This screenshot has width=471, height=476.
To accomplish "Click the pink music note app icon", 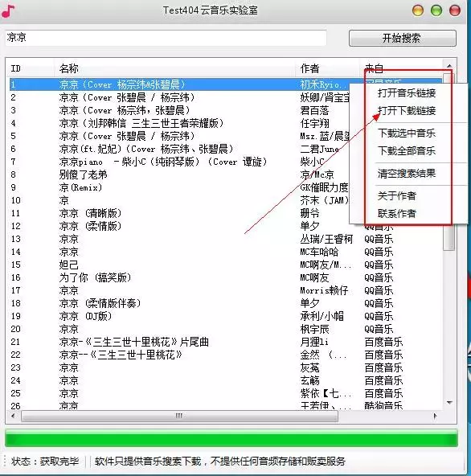I will (x=7, y=10).
